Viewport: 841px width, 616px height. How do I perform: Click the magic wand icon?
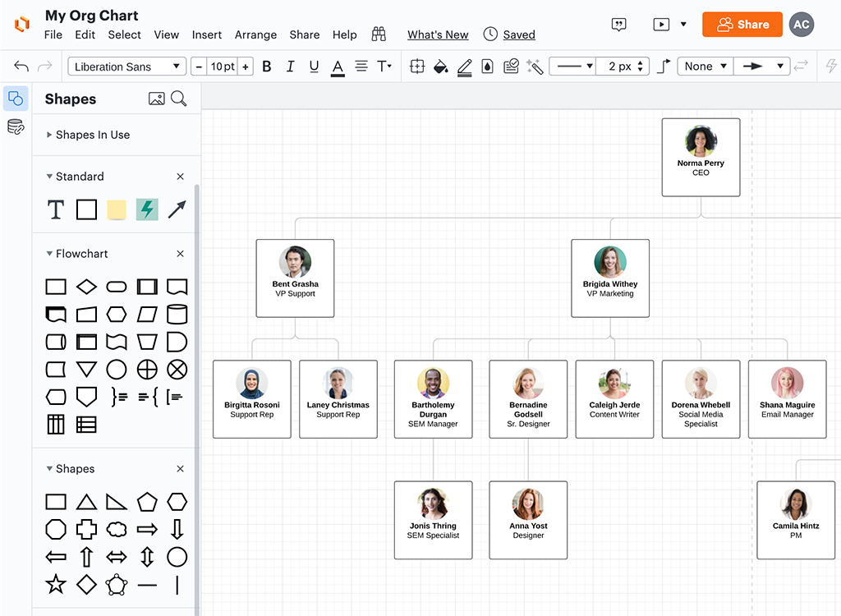(535, 67)
